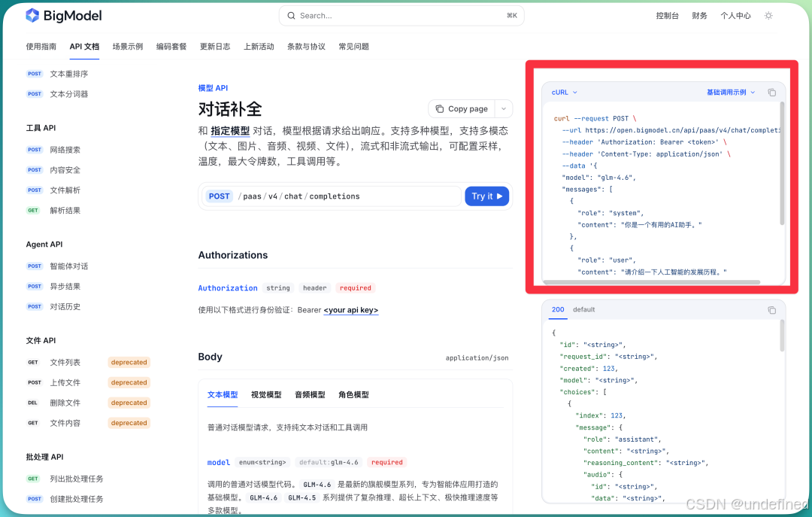Select the 视觉模型 body tab
812x517 pixels.
pos(266,395)
